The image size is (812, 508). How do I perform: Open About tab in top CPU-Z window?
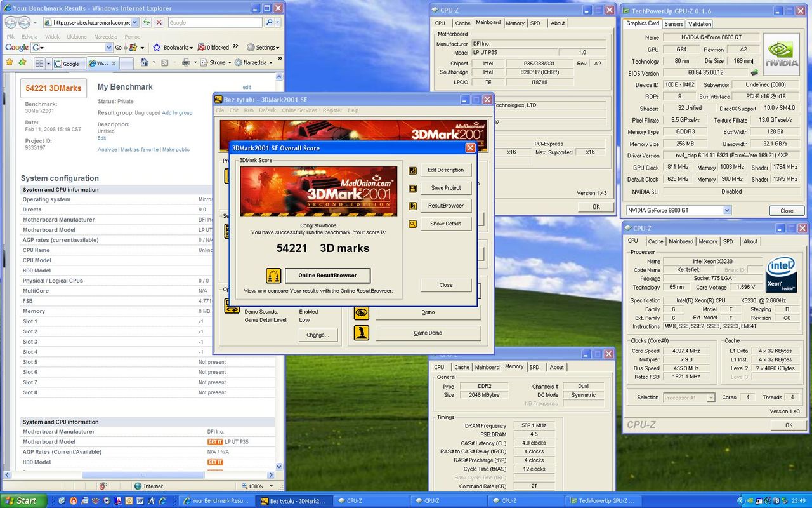tap(558, 23)
